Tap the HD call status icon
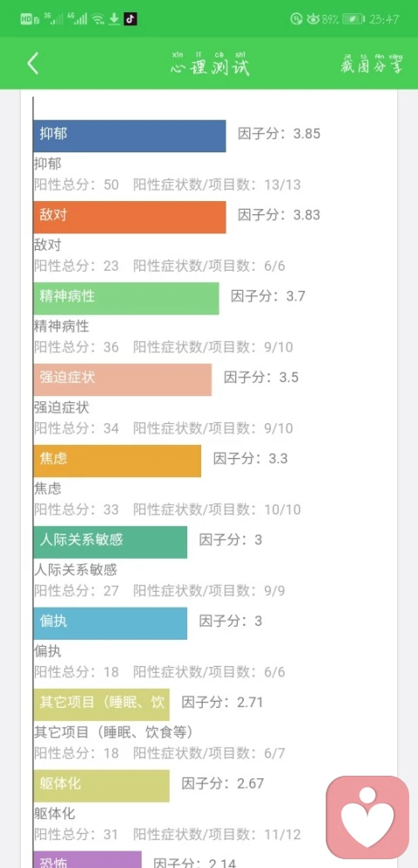The height and width of the screenshot is (868, 418). pyautogui.click(x=29, y=19)
